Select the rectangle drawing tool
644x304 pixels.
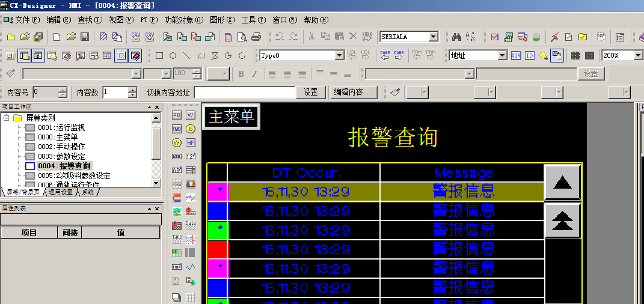point(159,56)
